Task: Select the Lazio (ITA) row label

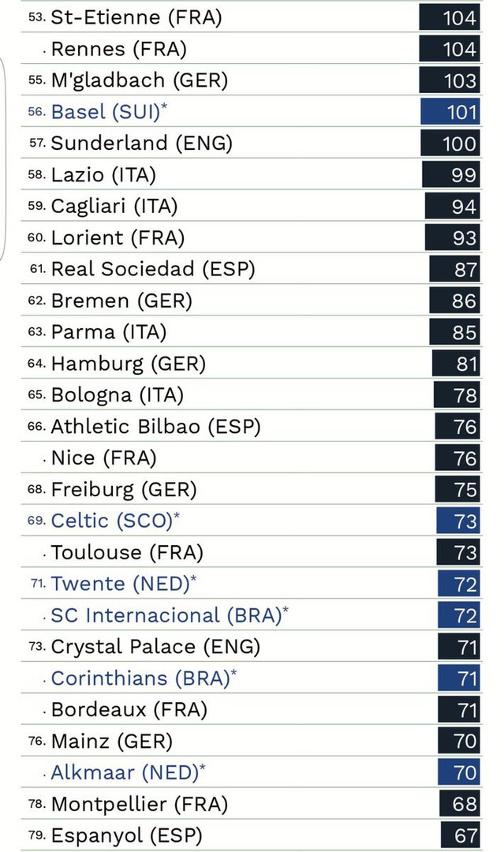Action: click(103, 175)
